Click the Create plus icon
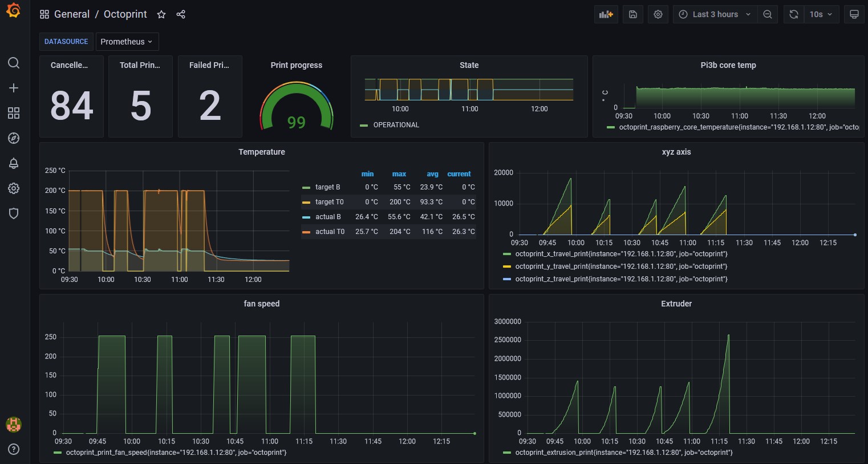Image resolution: width=868 pixels, height=464 pixels. coord(14,88)
